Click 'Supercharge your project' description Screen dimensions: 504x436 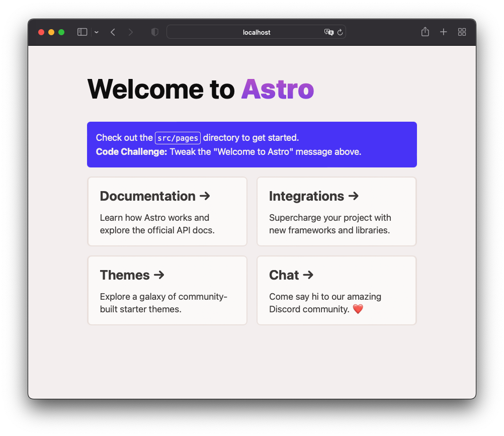(330, 224)
